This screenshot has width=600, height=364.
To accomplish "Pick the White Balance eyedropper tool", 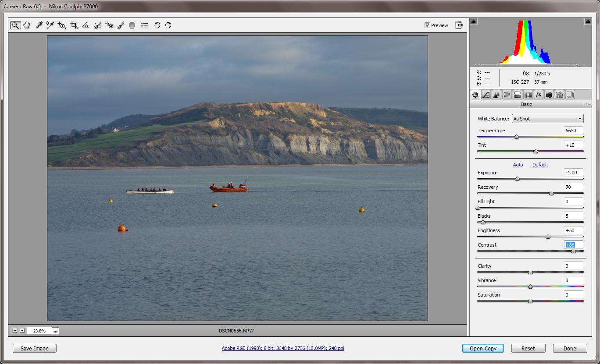I will click(39, 25).
